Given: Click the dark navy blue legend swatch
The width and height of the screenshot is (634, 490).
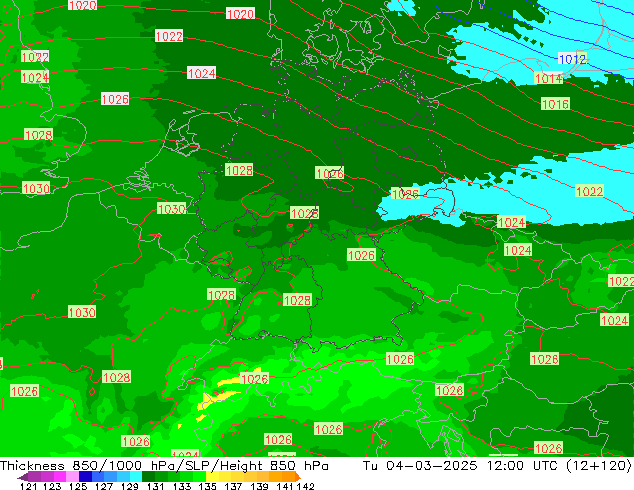Looking at the screenshot, I should tap(85, 477).
